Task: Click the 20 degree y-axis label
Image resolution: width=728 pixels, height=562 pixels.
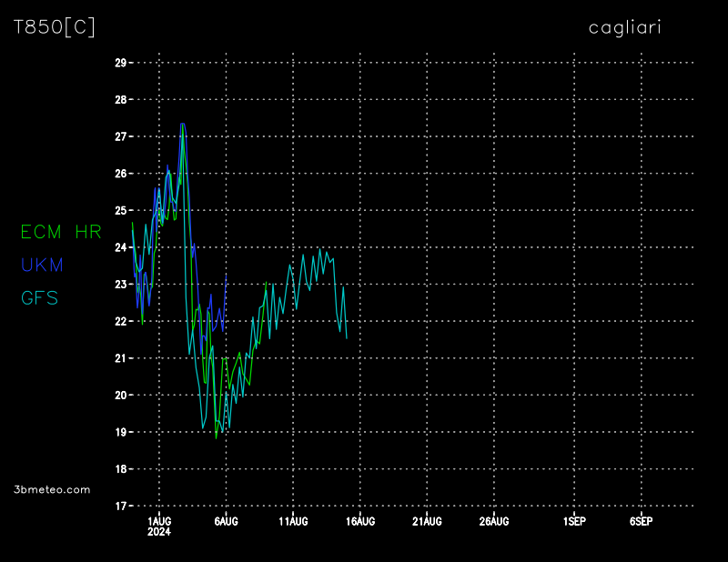Action: click(x=120, y=395)
